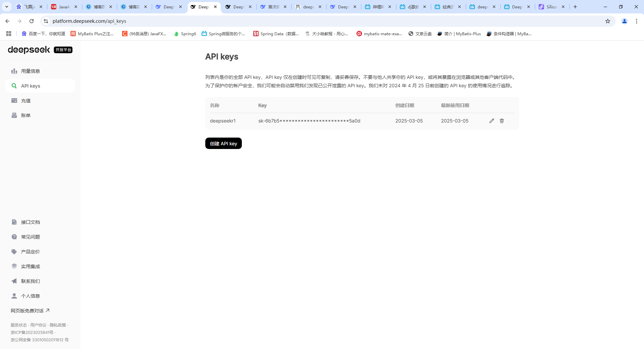Open 接口文档 link in sidebar
This screenshot has width=644, height=349.
tap(40, 222)
